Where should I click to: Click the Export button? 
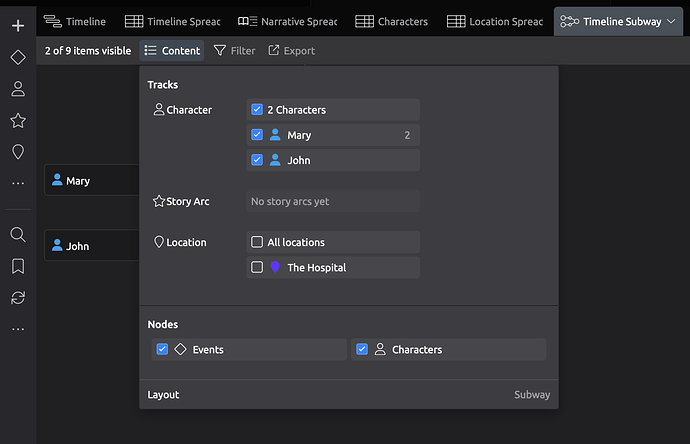tap(290, 50)
